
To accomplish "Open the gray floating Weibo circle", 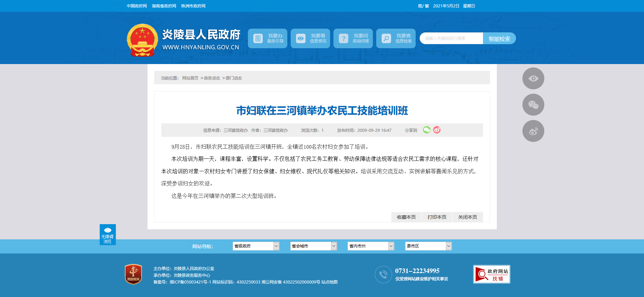I will [533, 131].
